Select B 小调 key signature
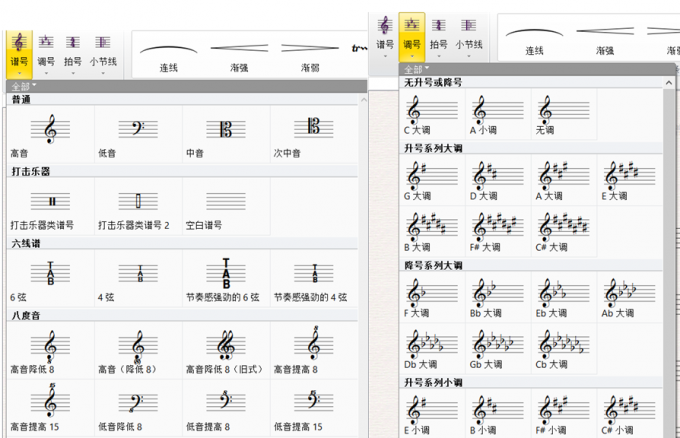The width and height of the screenshot is (680, 438). click(x=498, y=414)
